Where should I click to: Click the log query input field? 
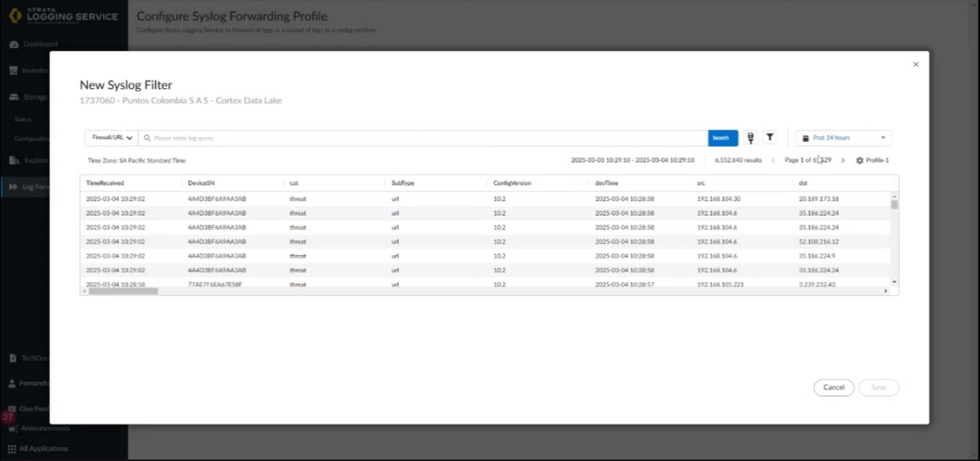[424, 137]
